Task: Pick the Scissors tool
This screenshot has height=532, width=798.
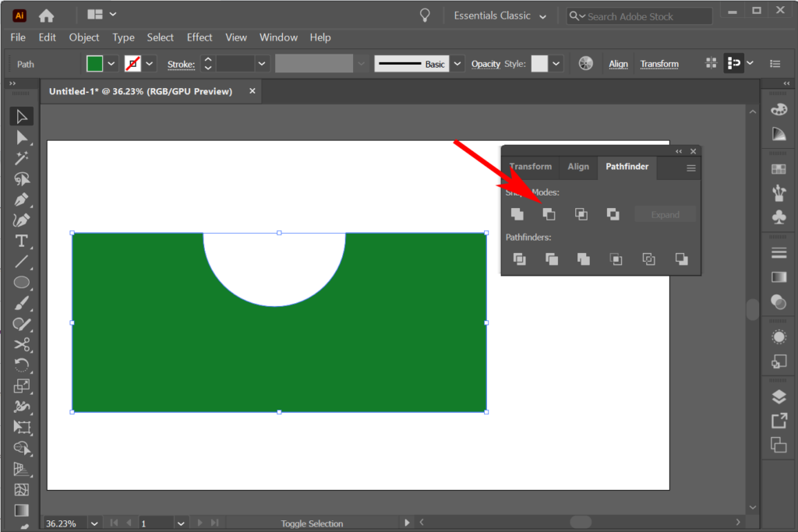Action: [21, 346]
